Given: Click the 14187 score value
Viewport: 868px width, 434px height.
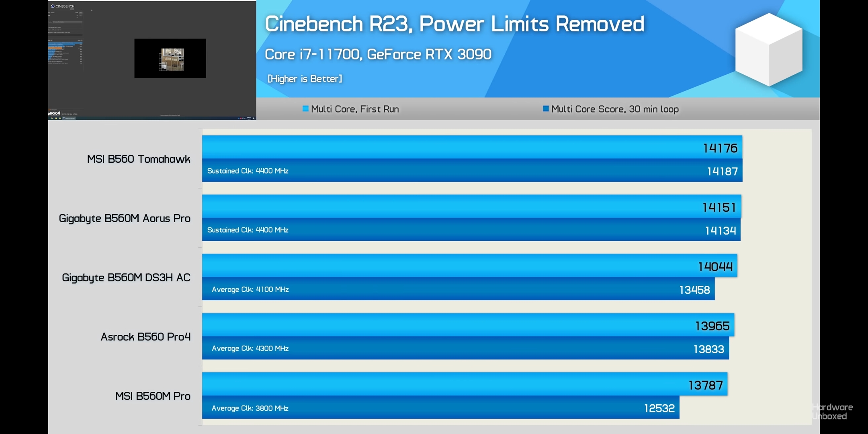Looking at the screenshot, I should (x=723, y=172).
